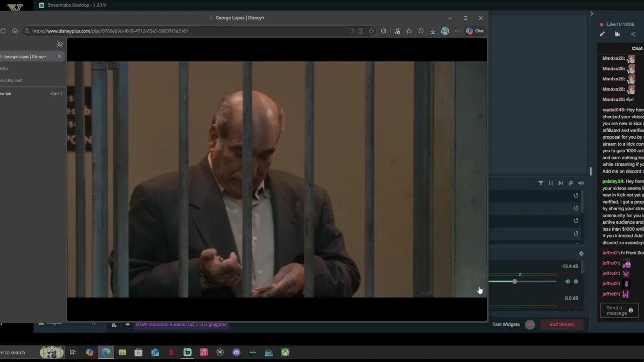Open Task View on the taskbar
Viewport: 644px width, 362px height.
[72, 352]
